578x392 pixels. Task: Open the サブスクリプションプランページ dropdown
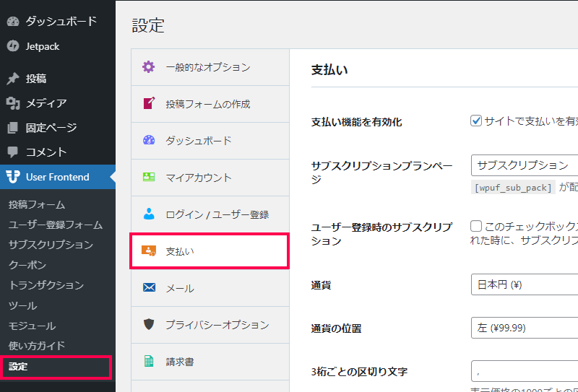pos(525,165)
